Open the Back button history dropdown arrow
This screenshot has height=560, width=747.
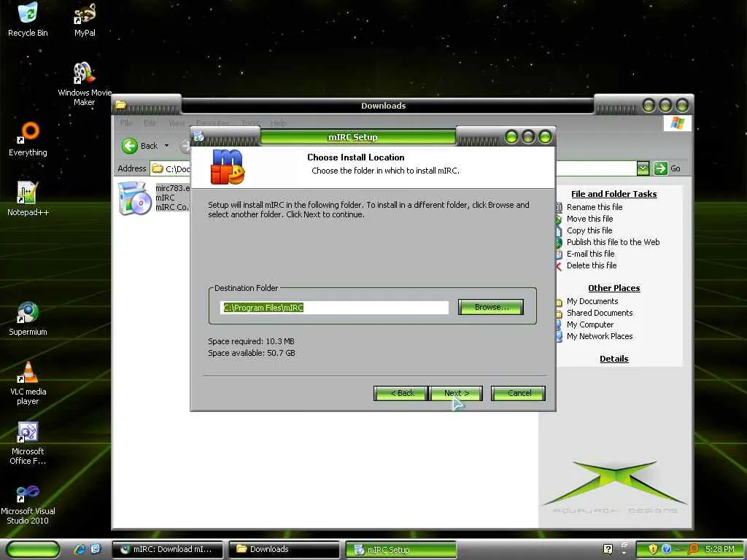click(x=167, y=146)
